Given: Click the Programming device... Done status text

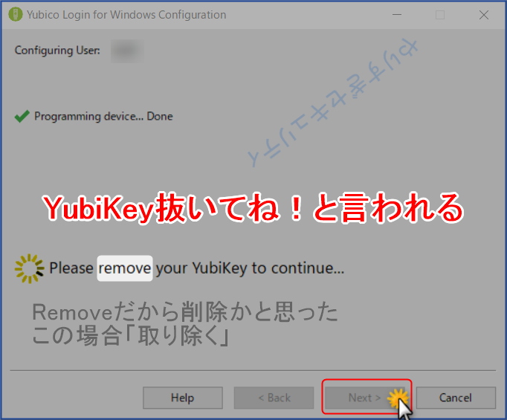Looking at the screenshot, I should (x=103, y=116).
